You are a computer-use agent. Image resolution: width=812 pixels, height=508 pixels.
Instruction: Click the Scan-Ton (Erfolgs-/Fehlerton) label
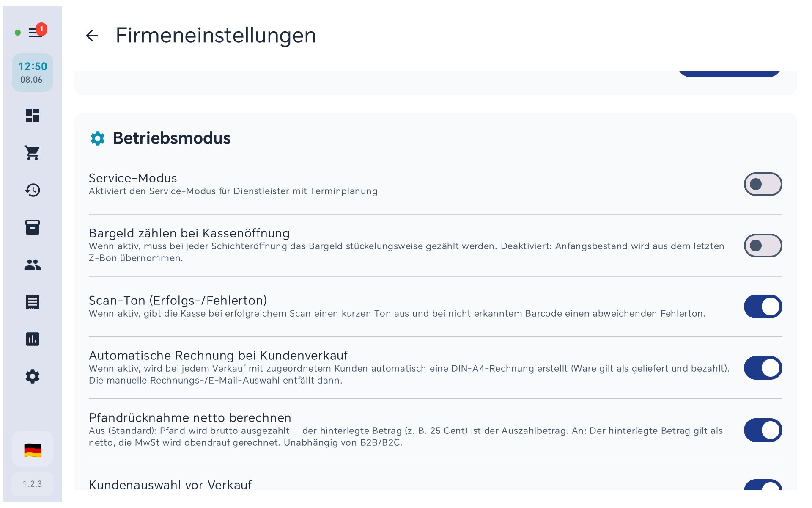coord(178,301)
